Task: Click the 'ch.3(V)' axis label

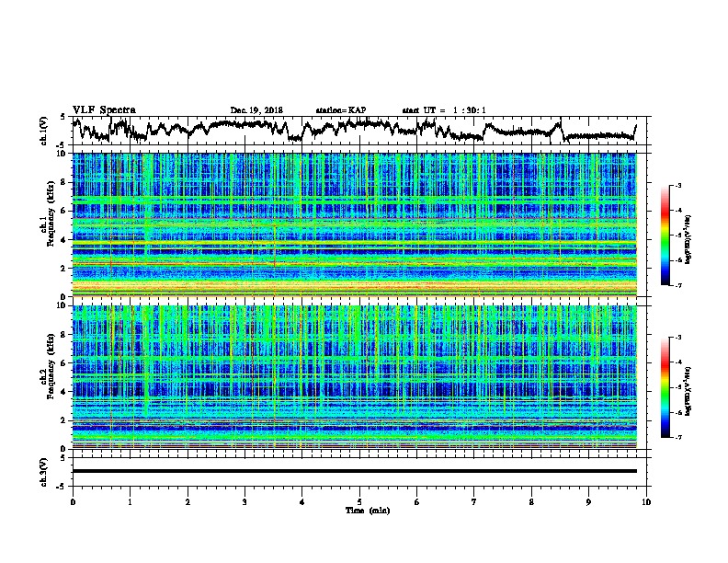Action: 43,472
